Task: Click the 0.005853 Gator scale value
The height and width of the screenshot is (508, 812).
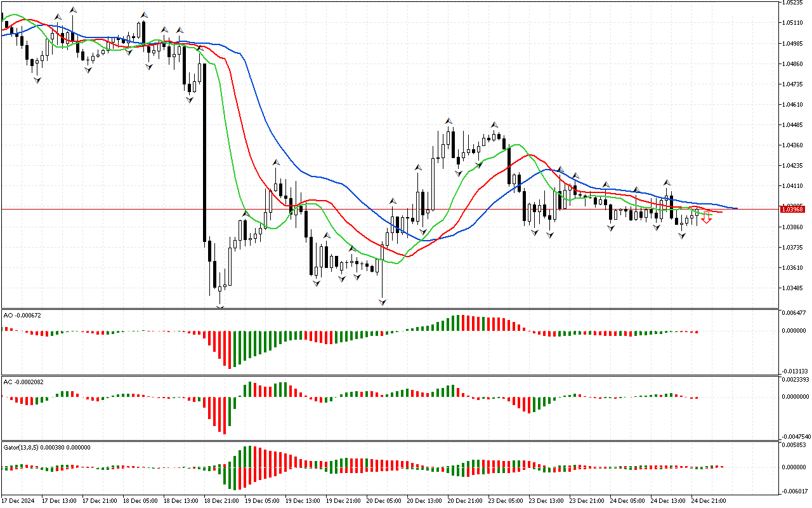Action: [x=794, y=446]
